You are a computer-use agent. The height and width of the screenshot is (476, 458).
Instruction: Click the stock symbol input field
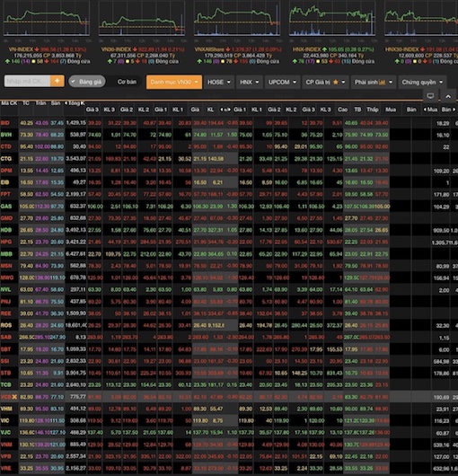(27, 81)
